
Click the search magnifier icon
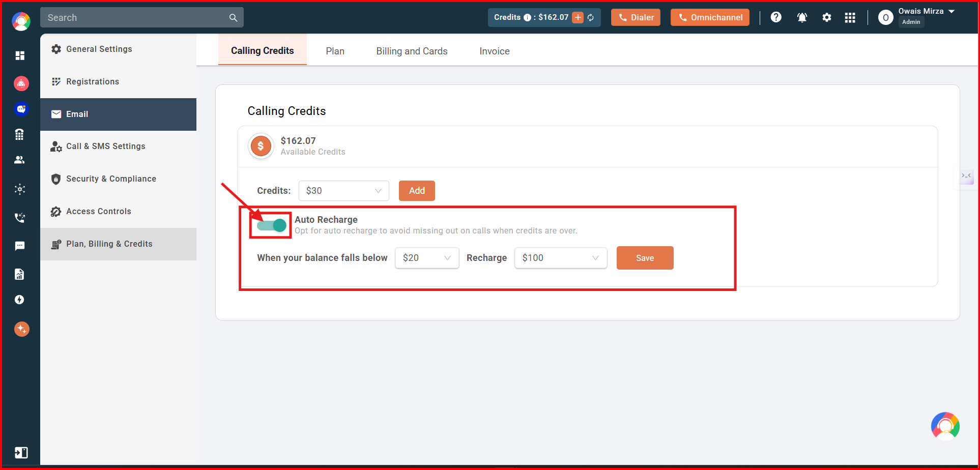click(x=233, y=18)
